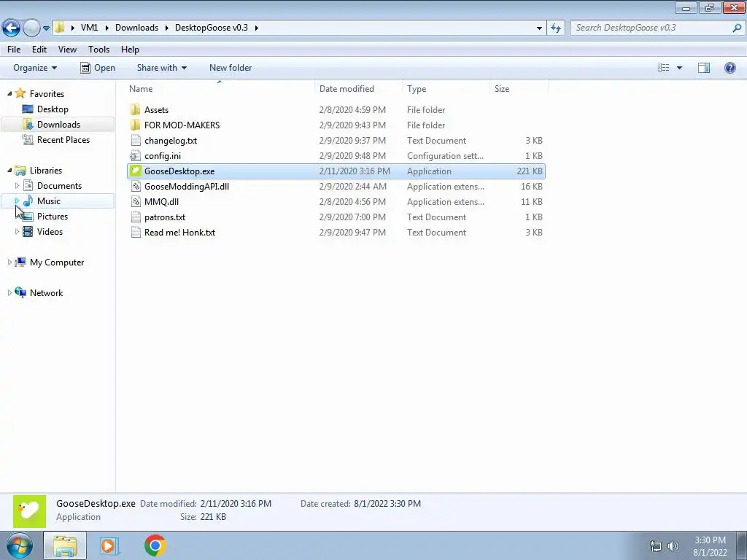Select the Music library
Screen dimensions: 747x560
coord(49,201)
